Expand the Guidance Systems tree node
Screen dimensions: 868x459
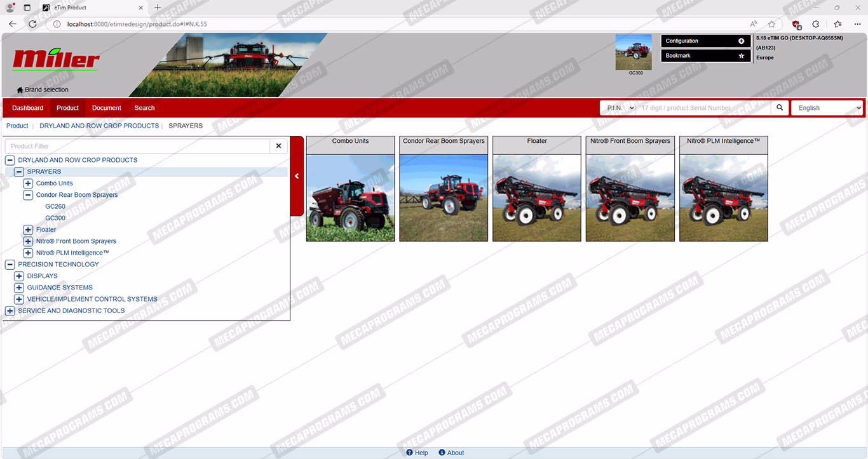19,288
